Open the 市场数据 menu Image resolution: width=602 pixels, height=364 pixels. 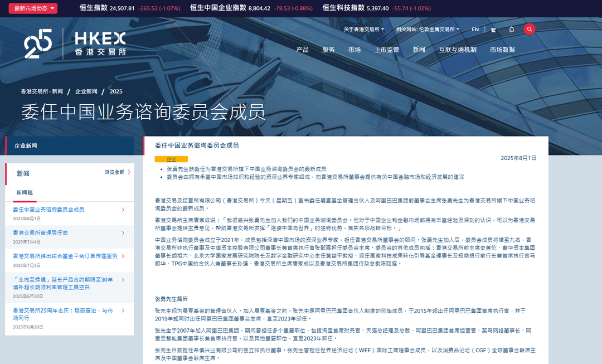[502, 50]
